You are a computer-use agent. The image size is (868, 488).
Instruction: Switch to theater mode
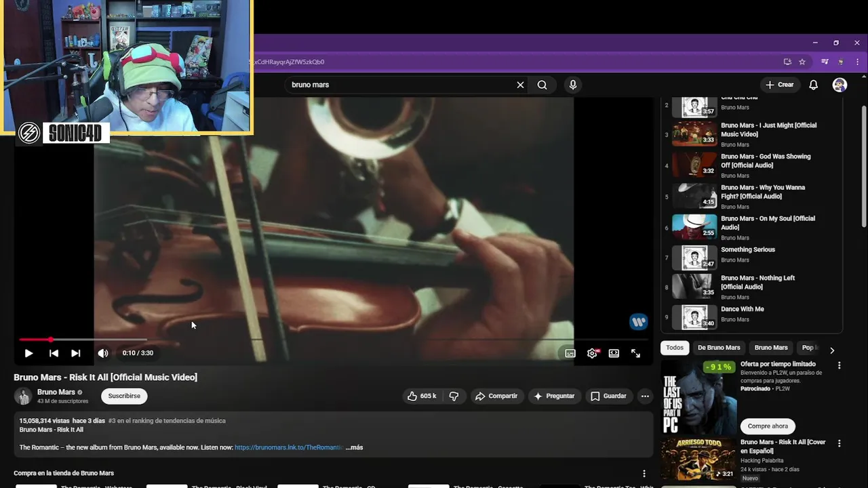pyautogui.click(x=614, y=353)
